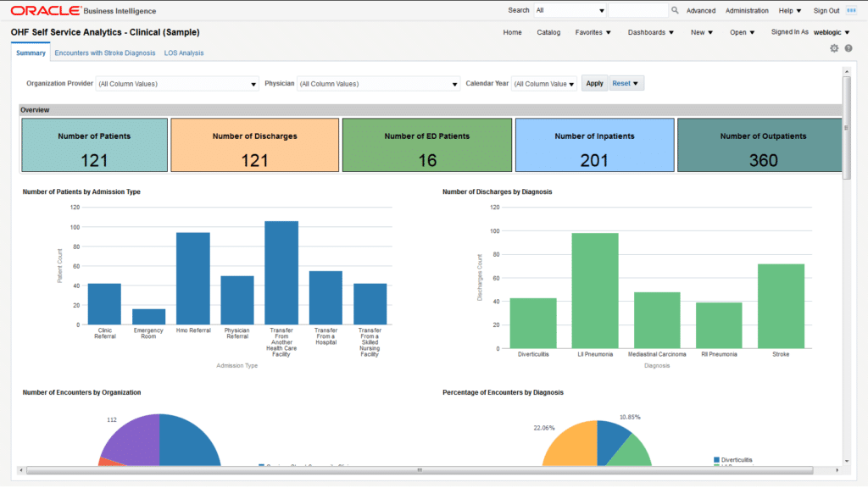Click the orange 22.06% pie slice
Viewport: 868px width, 488px height.
574,447
